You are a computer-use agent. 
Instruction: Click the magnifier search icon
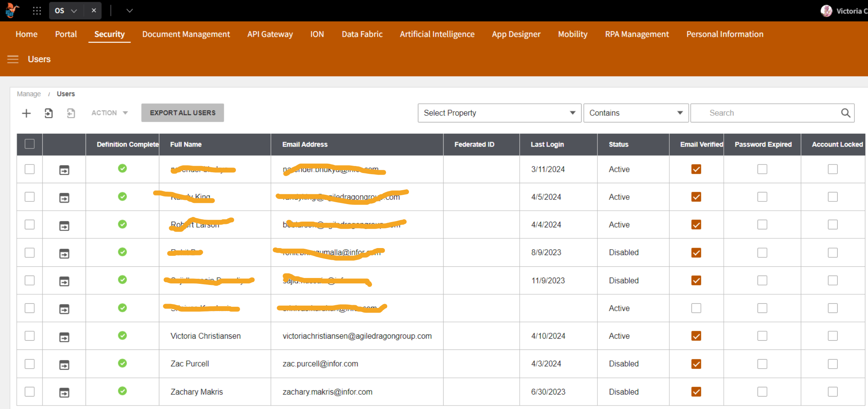pyautogui.click(x=845, y=113)
